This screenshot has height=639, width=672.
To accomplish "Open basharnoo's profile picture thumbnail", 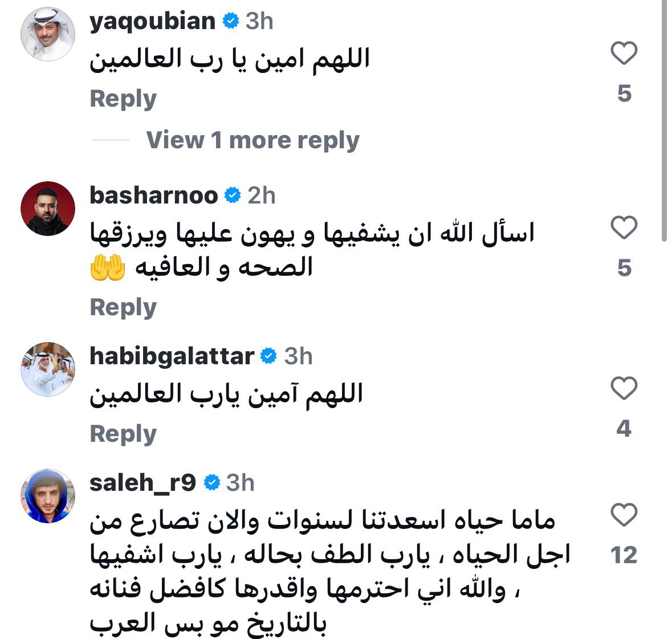I will click(x=48, y=207).
